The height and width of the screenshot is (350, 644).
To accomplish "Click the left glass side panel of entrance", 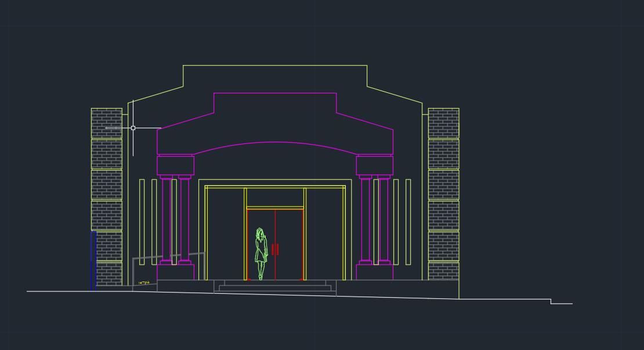I will [226, 233].
